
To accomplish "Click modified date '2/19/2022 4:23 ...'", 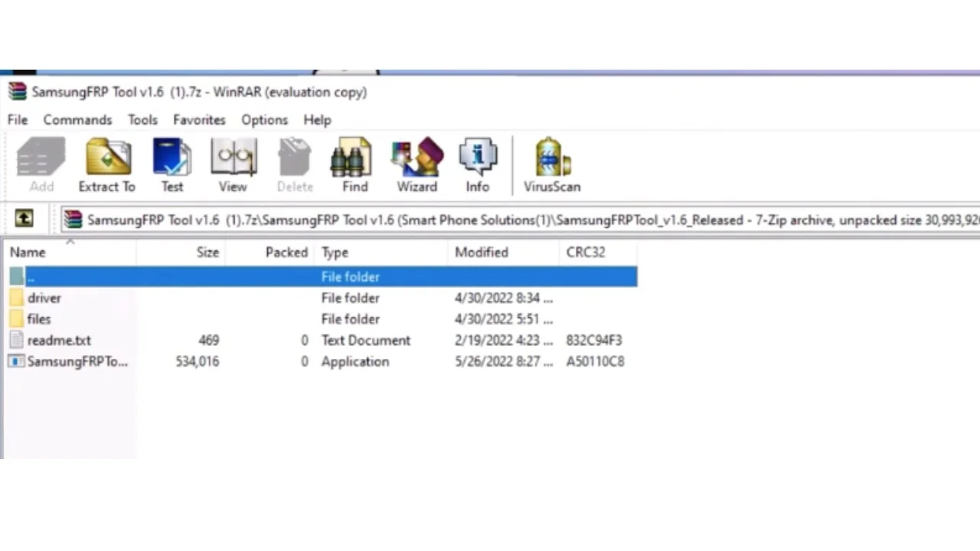I will click(x=504, y=341).
